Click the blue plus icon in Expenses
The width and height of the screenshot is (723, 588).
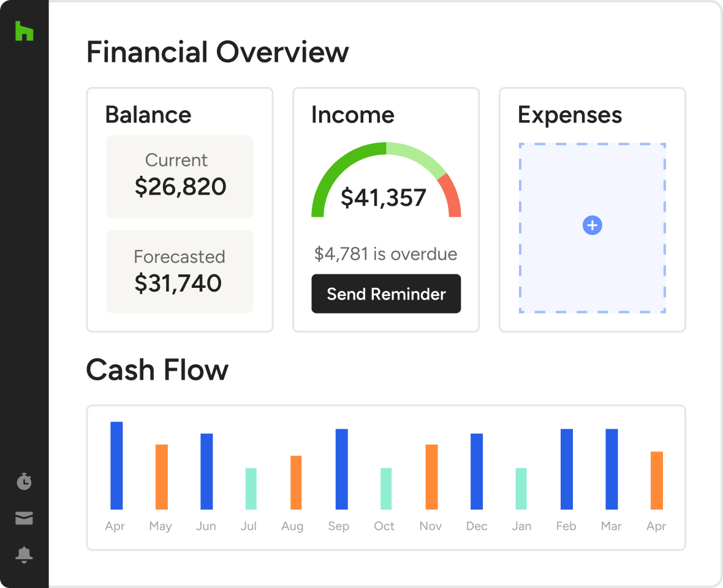592,225
